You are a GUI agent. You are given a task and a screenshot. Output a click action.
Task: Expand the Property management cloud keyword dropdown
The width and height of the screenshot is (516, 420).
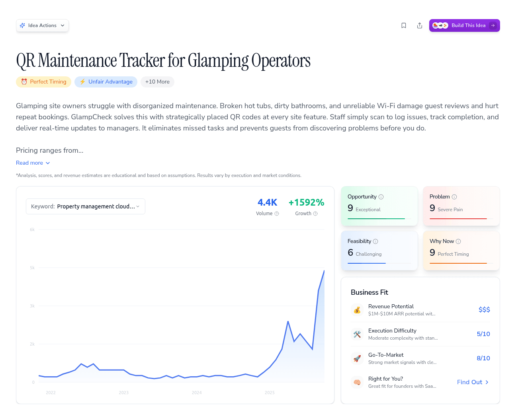(85, 206)
